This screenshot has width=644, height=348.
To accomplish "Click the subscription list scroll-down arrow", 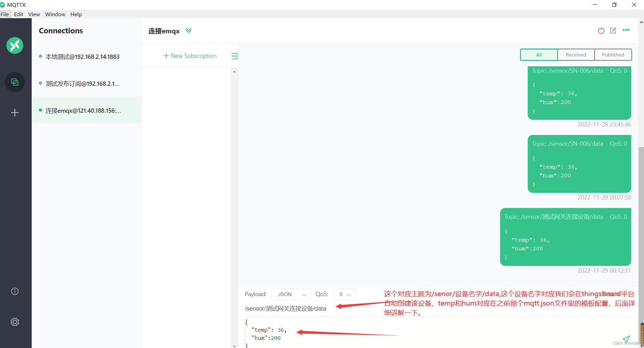I will coord(234,346).
